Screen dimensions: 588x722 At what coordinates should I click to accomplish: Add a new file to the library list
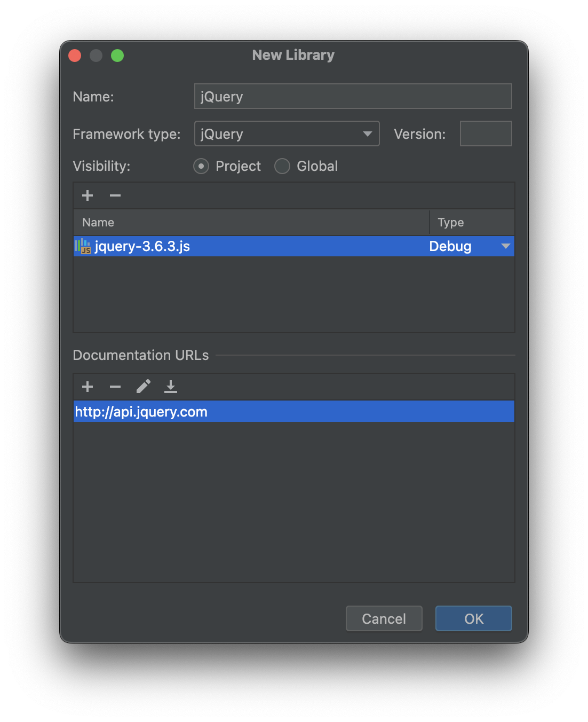(x=87, y=195)
